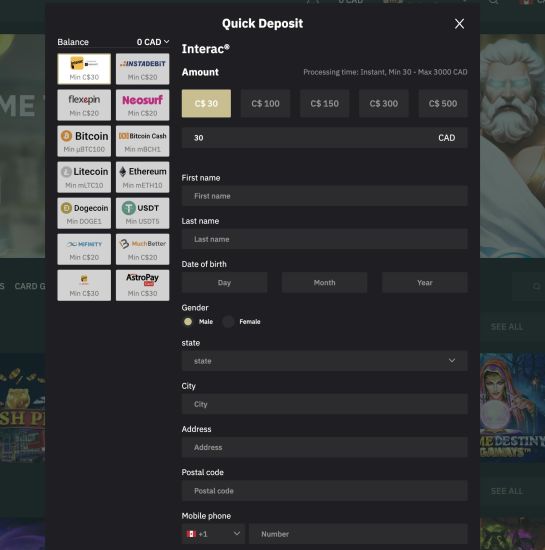Choose the C$ 100 preset amount
This screenshot has height=550, width=545.
265,103
